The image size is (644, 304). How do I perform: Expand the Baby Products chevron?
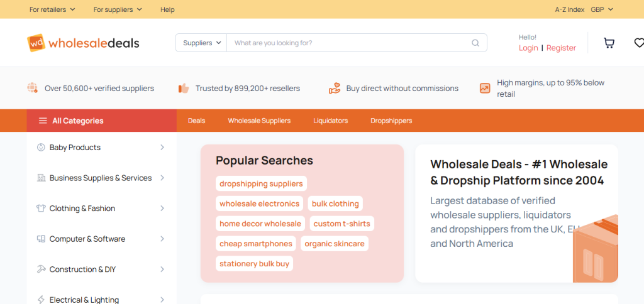coord(162,147)
